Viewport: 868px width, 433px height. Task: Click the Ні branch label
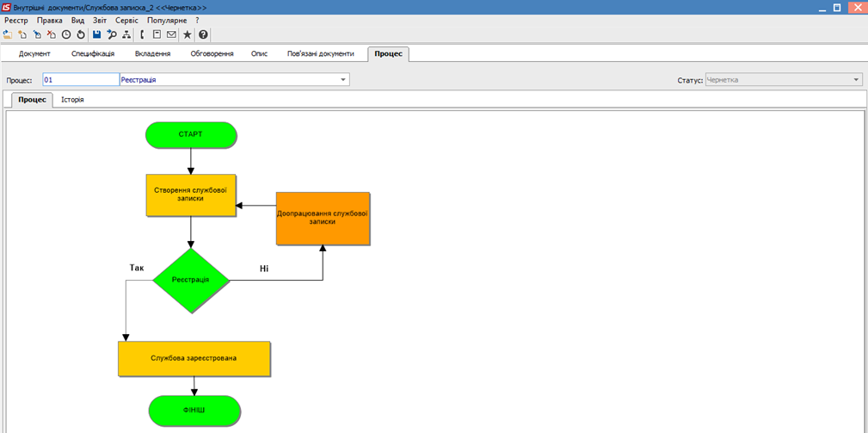264,269
